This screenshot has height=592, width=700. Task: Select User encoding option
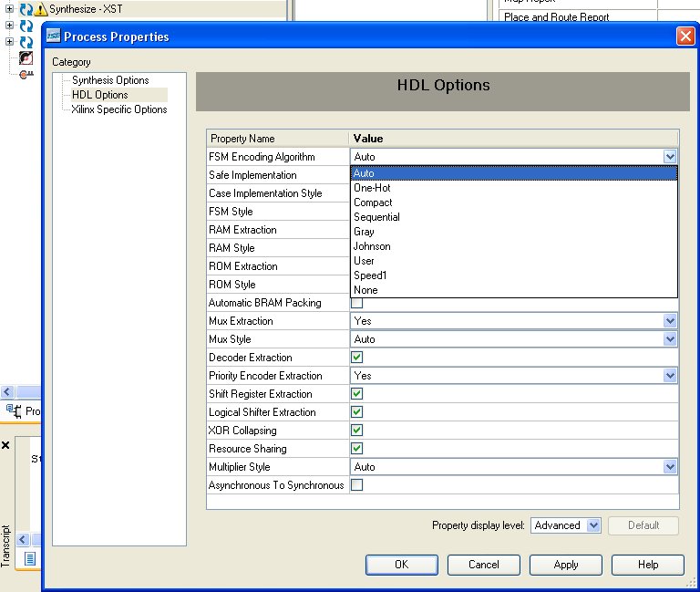514,261
